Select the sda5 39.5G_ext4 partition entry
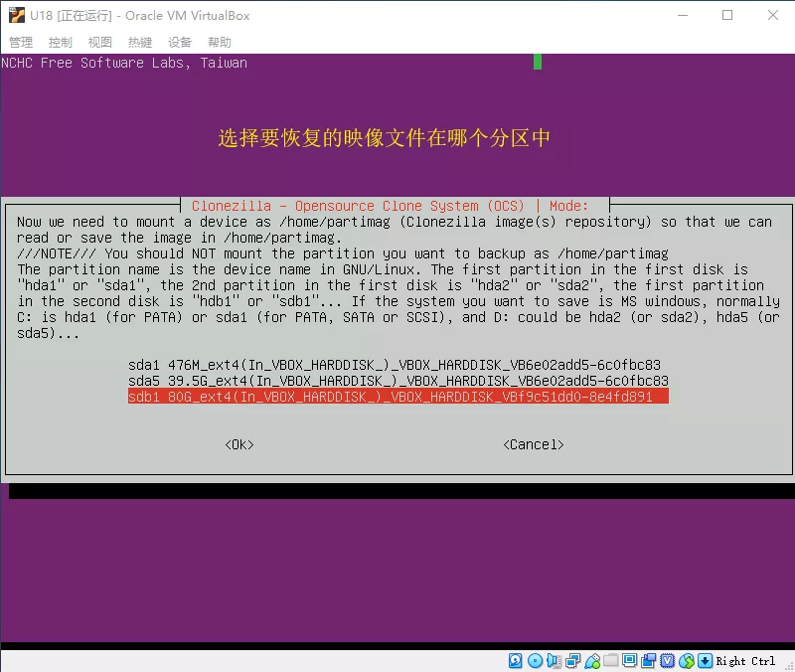 click(x=398, y=381)
